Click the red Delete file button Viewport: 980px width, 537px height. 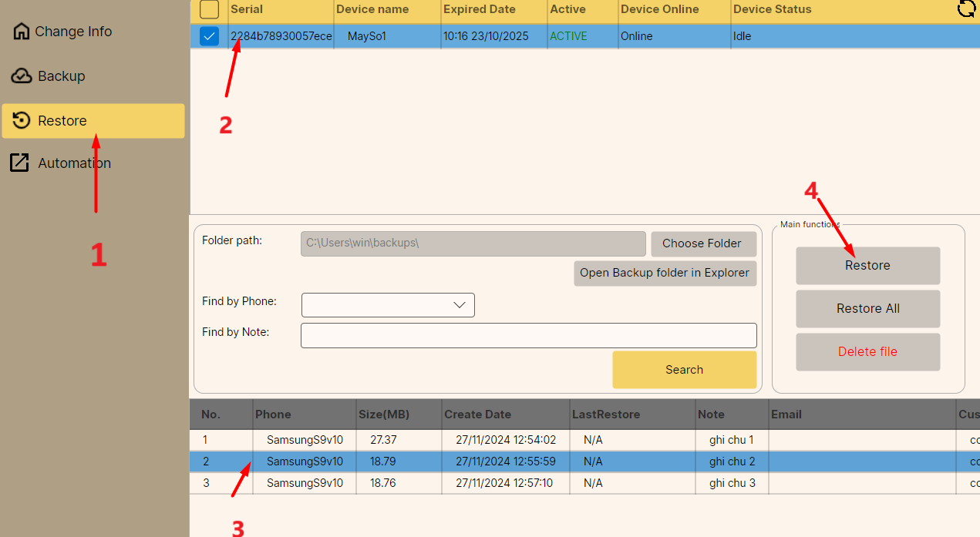tap(867, 351)
